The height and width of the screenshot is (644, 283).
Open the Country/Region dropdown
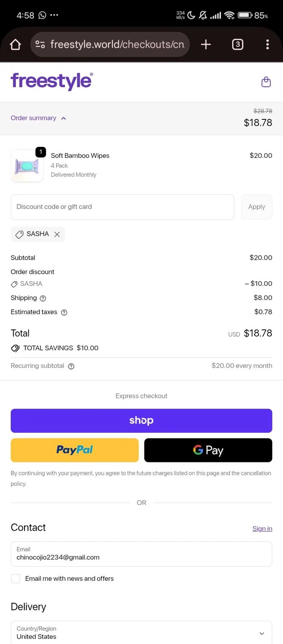point(141,633)
